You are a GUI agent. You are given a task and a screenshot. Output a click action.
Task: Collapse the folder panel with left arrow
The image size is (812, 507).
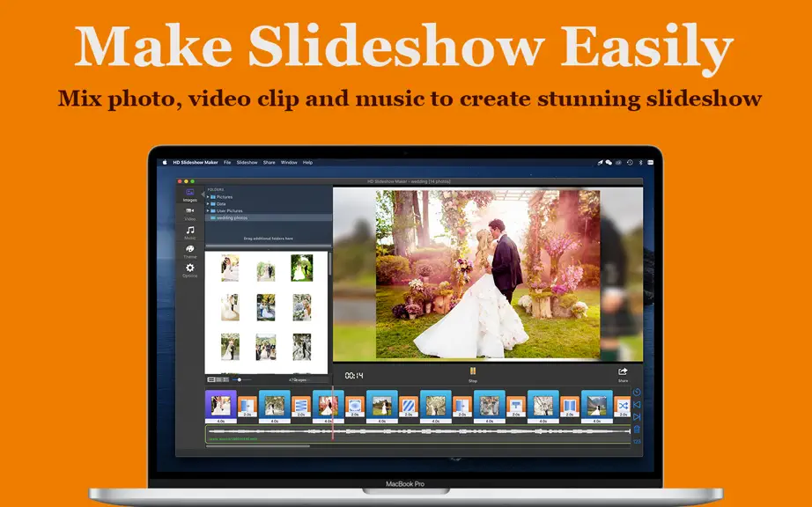pyautogui.click(x=203, y=194)
